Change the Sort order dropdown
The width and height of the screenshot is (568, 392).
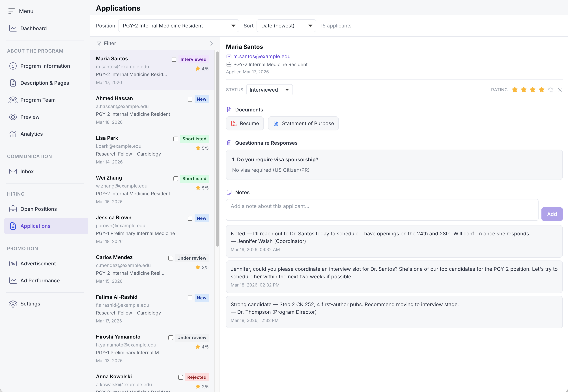286,25
